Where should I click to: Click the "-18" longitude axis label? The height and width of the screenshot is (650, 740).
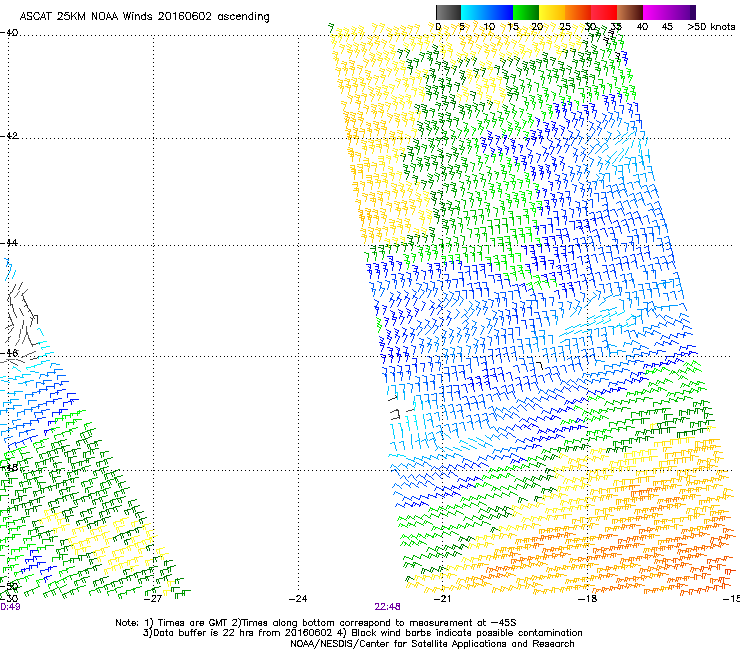pos(587,599)
